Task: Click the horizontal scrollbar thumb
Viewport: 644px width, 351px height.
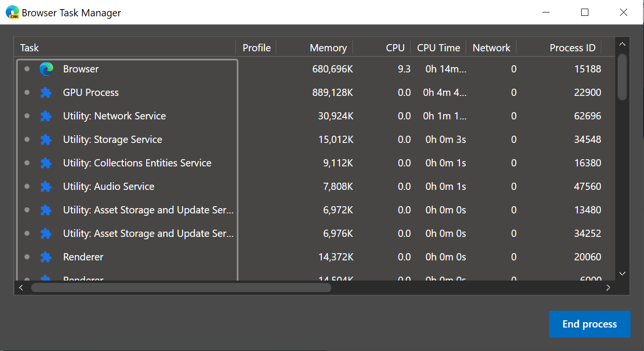Action: [181, 288]
